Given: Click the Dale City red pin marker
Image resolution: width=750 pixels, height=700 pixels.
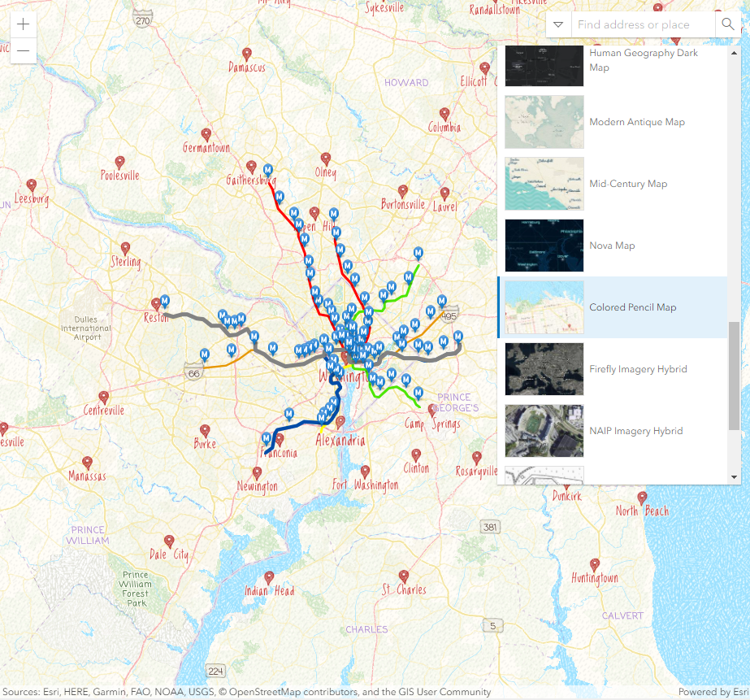Looking at the screenshot, I should click(x=169, y=541).
